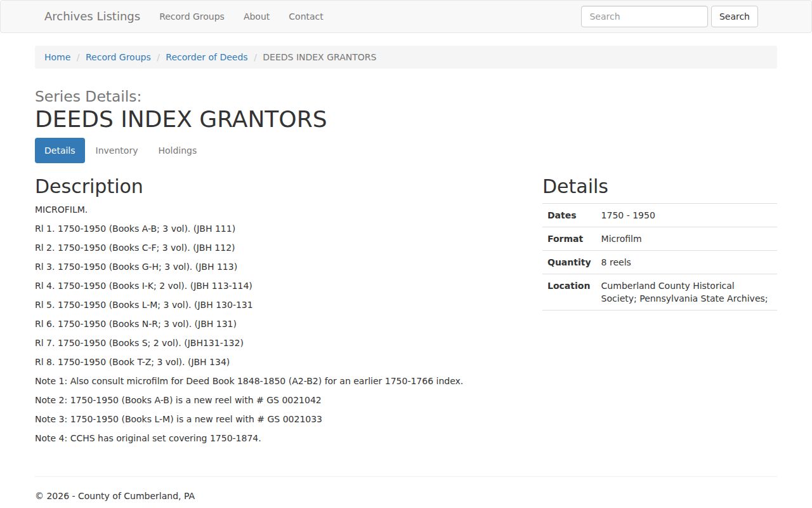Click the MICROFILM. description line
Viewport: 812px width, 508px height.
pos(61,210)
